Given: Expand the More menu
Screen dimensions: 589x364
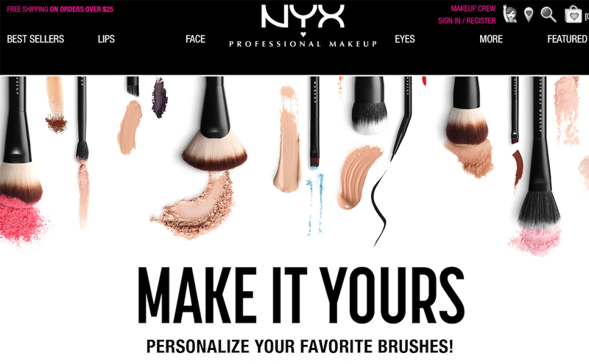Looking at the screenshot, I should pyautogui.click(x=491, y=39).
